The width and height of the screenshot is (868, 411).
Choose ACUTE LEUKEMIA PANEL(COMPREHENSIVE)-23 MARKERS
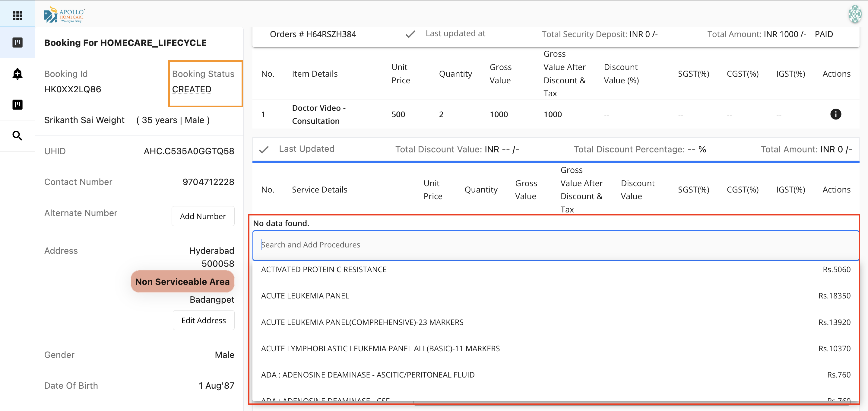click(362, 322)
